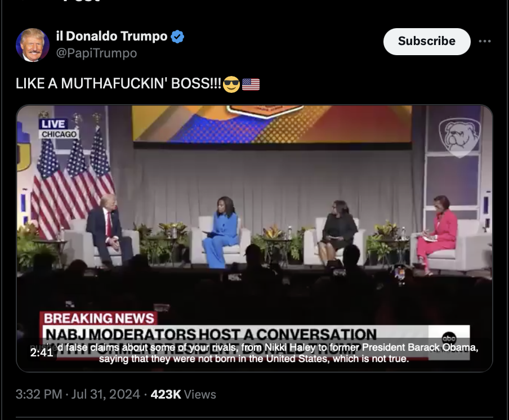Image resolution: width=509 pixels, height=420 pixels.
Task: Subscribe to this account
Action: [x=427, y=41]
